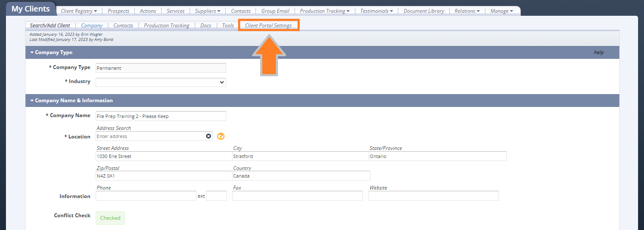Expand the Production Tracking top menu
The image size is (644, 230).
[x=325, y=11]
